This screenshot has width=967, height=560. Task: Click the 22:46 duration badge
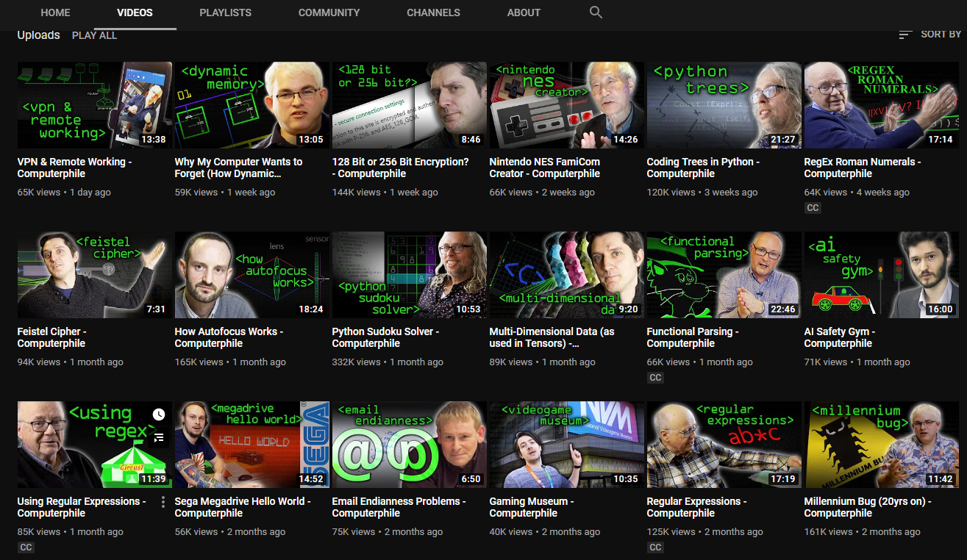pos(783,309)
